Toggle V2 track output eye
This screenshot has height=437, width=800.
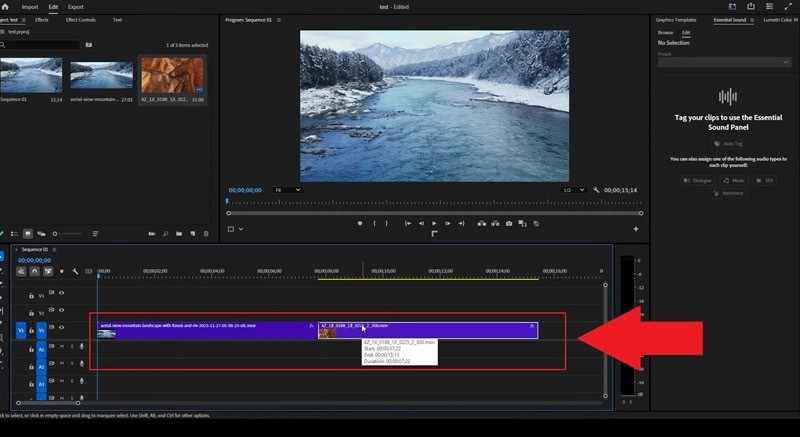pyautogui.click(x=62, y=310)
